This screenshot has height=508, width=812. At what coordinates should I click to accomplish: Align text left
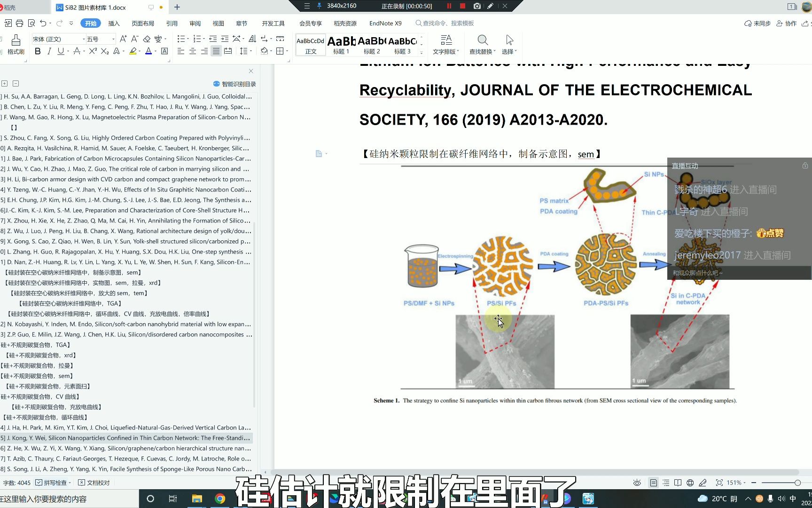coord(180,51)
